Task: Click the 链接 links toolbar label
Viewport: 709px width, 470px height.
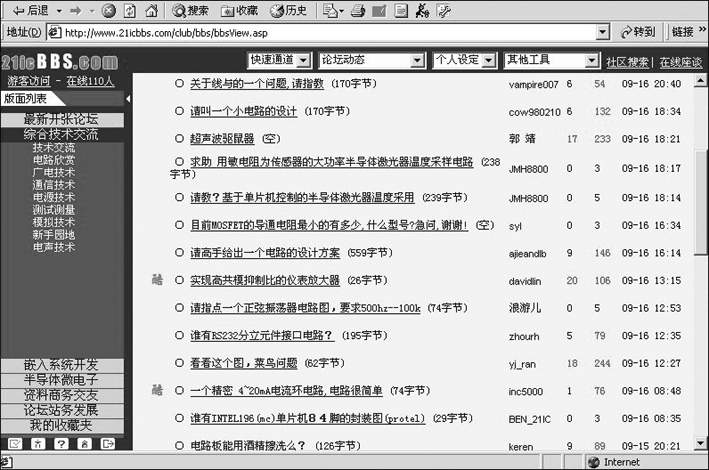Action: pyautogui.click(x=683, y=32)
